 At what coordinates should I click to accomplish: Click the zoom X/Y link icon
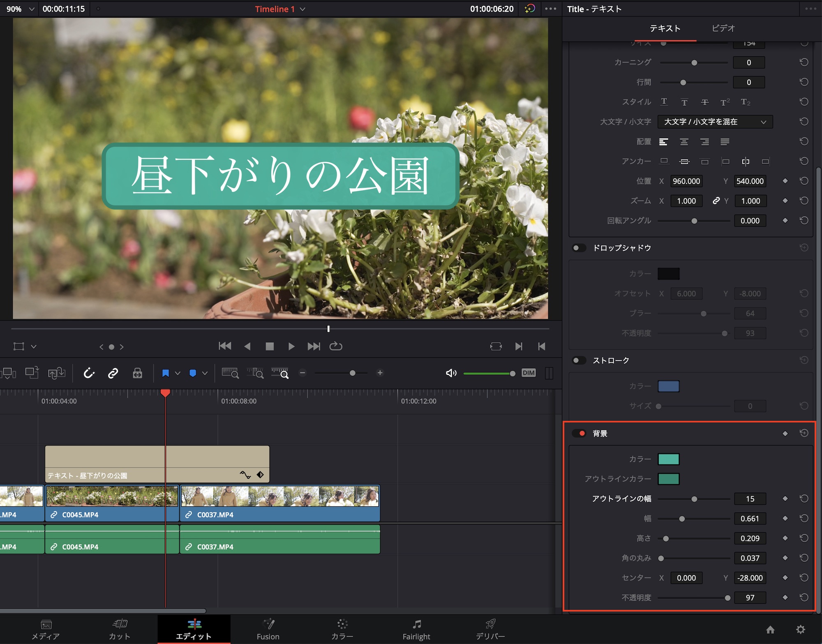pos(716,201)
